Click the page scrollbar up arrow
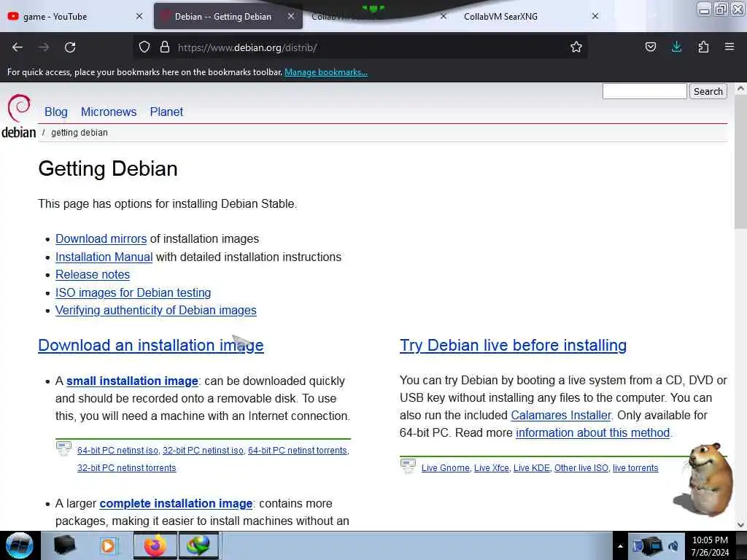Image resolution: width=747 pixels, height=560 pixels. click(x=741, y=88)
